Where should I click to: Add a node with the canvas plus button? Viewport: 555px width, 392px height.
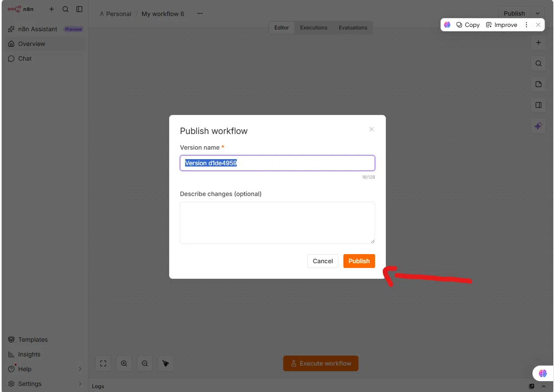click(539, 42)
